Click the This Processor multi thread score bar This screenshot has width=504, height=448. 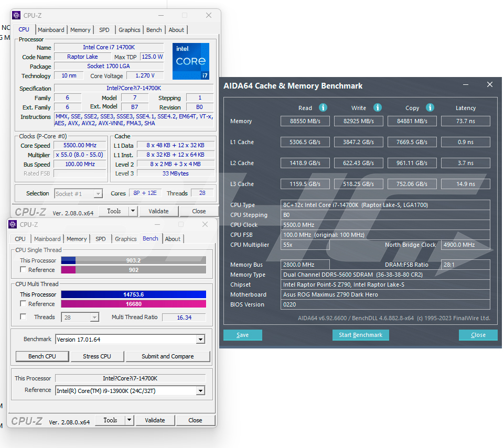[133, 294]
